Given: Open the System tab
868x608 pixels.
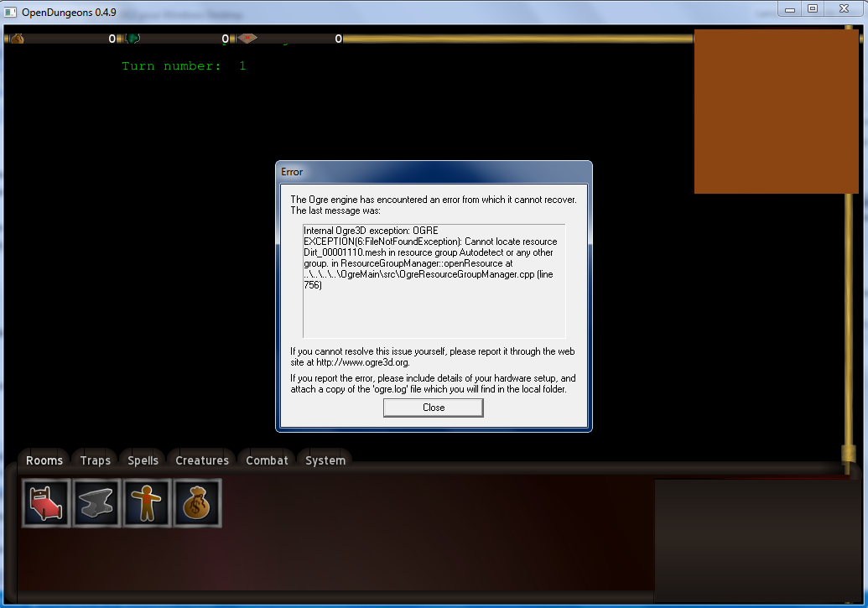Looking at the screenshot, I should (x=325, y=460).
